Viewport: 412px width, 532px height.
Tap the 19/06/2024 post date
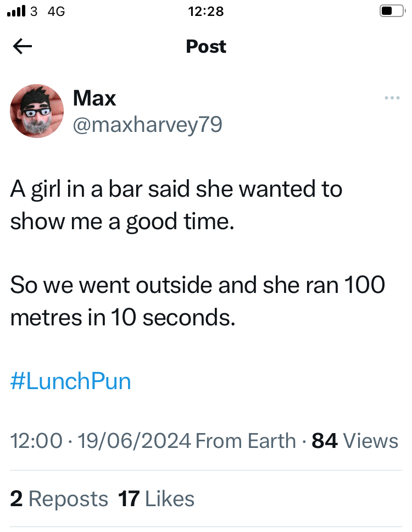[x=135, y=441]
